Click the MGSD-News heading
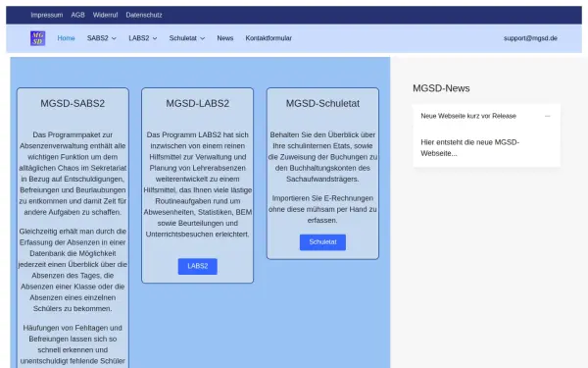Screen dimensions: 588x368 click(441, 88)
